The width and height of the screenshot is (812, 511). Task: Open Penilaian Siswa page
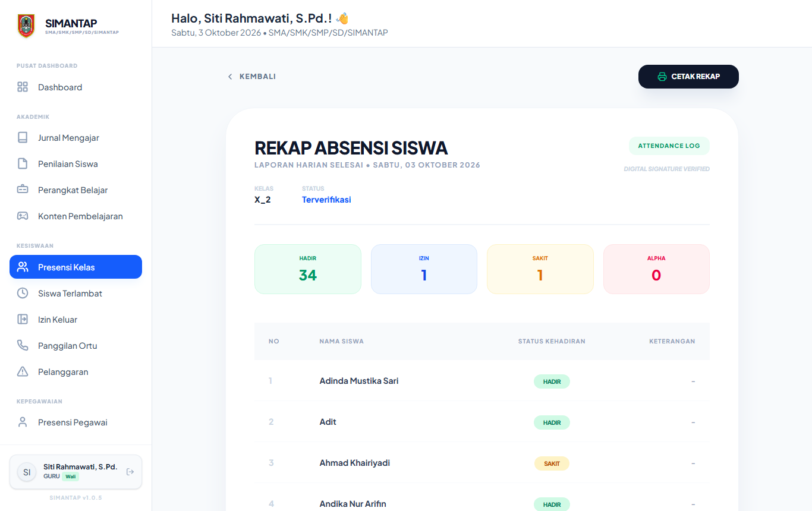click(76, 164)
